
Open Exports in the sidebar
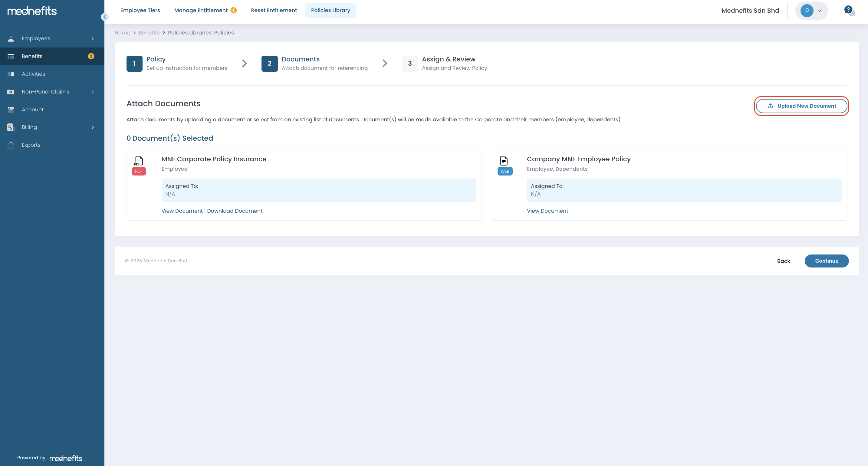[52, 145]
